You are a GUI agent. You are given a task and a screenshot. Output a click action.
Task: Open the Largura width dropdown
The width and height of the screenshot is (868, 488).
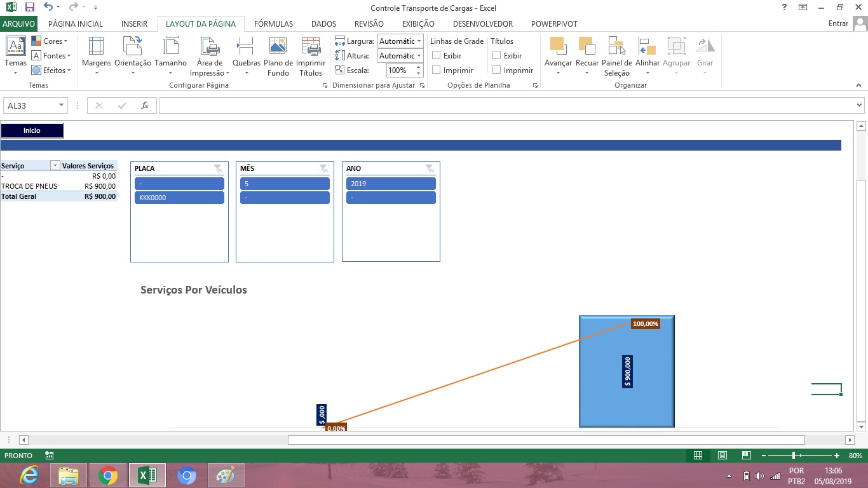(x=419, y=41)
